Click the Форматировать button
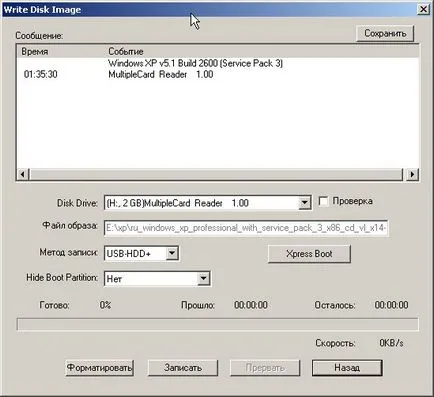Viewport: 434px width, 397px height. 99,368
